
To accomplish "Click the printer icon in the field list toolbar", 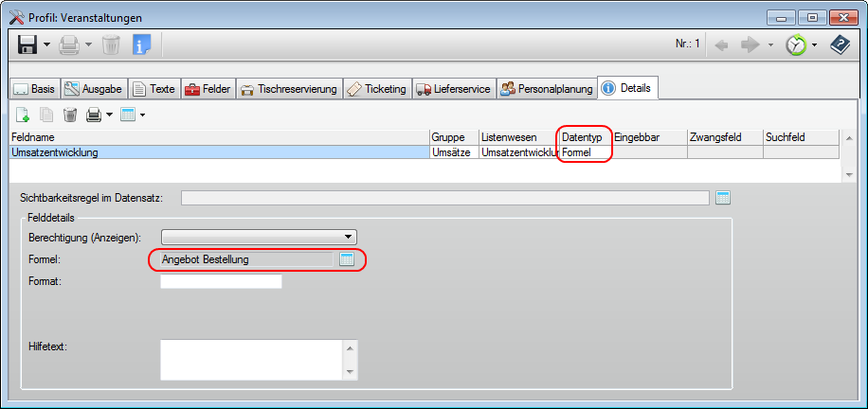I will [94, 116].
